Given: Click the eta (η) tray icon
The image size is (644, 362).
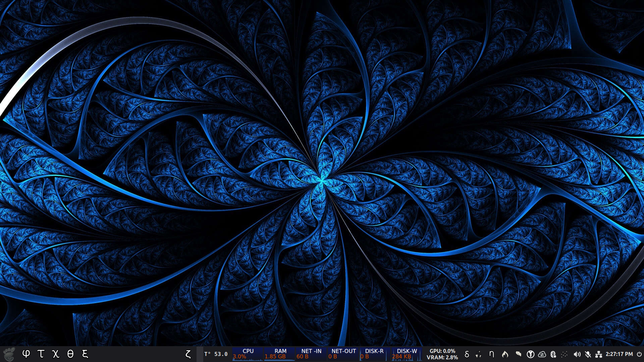Looking at the screenshot, I should (492, 354).
